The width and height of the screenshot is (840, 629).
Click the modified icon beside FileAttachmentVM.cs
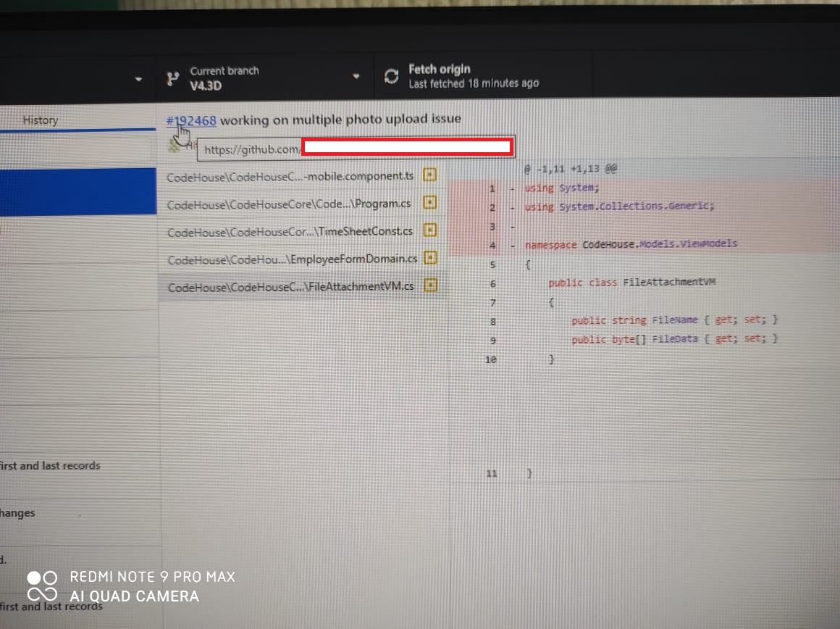tap(430, 286)
